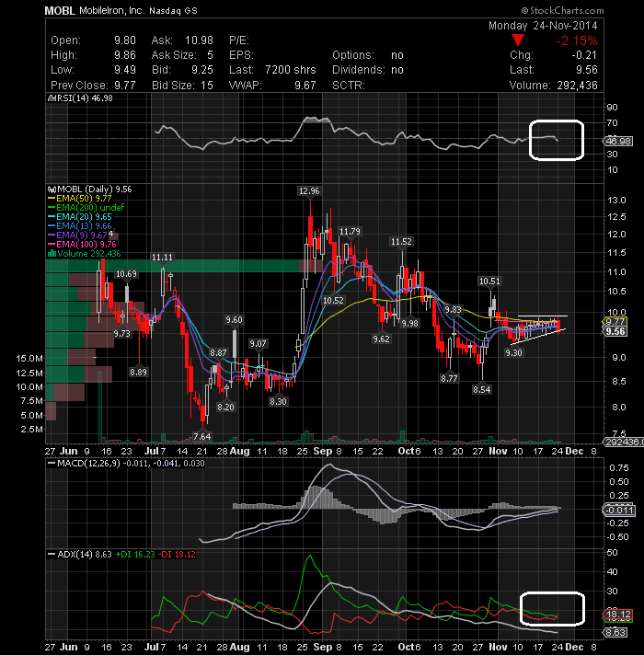644x655 pixels.
Task: Click the 9.62 price label
Action: pyautogui.click(x=381, y=339)
